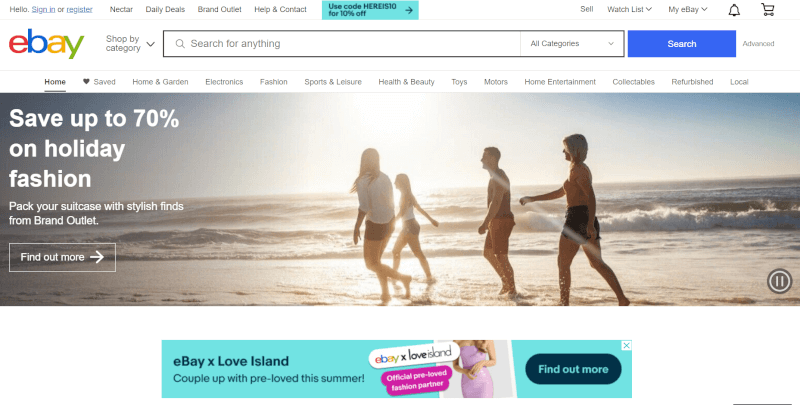Open the All Categories dropdown
This screenshot has width=800, height=405.
572,44
